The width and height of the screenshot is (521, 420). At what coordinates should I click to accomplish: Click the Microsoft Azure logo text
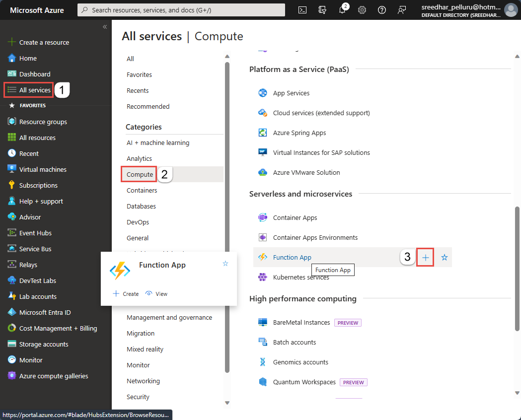(x=37, y=10)
